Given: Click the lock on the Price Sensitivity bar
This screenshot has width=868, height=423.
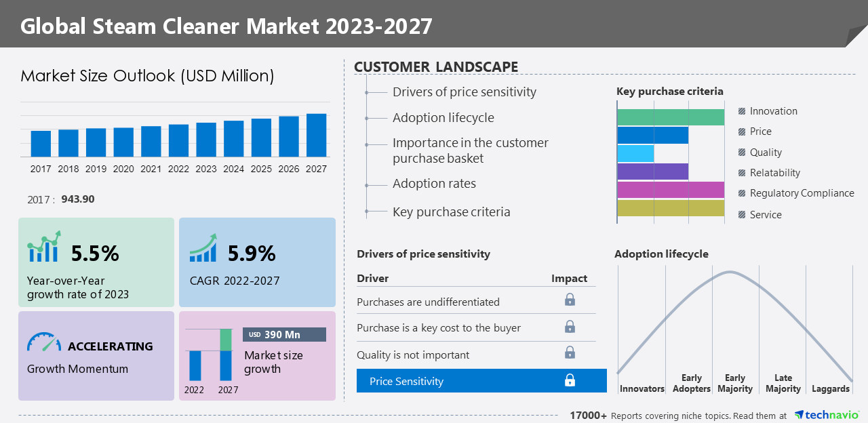Looking at the screenshot, I should click(570, 380).
